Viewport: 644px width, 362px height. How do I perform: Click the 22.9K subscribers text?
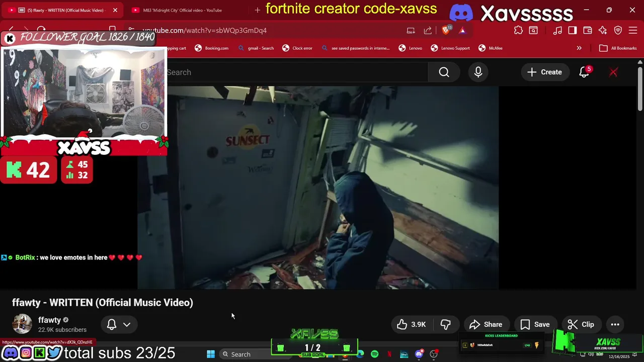62,330
